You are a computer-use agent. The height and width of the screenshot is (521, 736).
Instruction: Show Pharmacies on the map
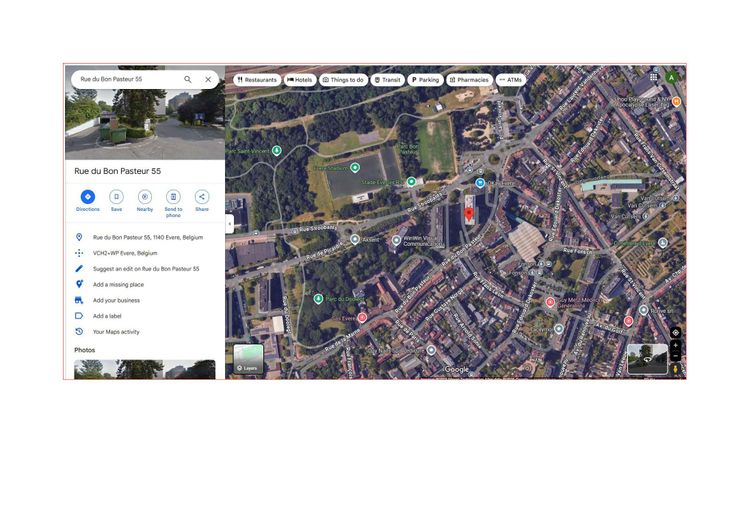click(x=469, y=79)
